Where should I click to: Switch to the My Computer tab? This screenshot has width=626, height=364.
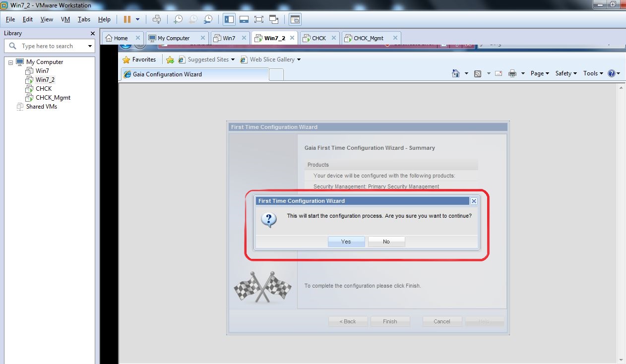pos(174,38)
